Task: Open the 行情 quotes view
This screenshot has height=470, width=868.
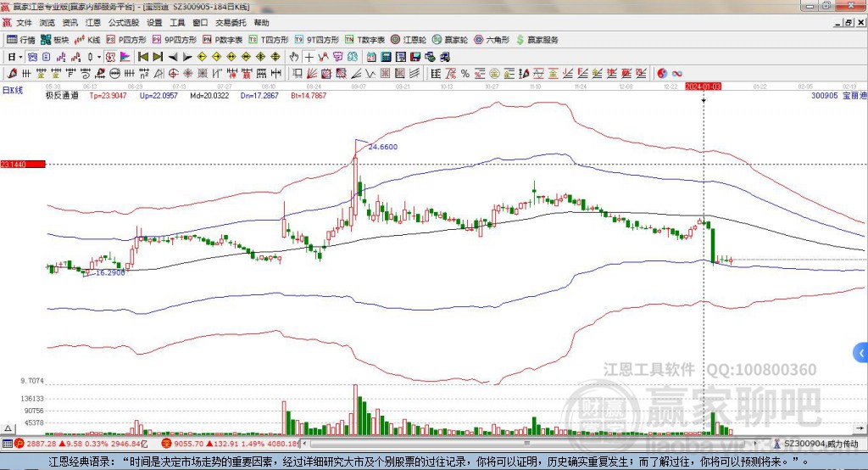Action: click(21, 40)
